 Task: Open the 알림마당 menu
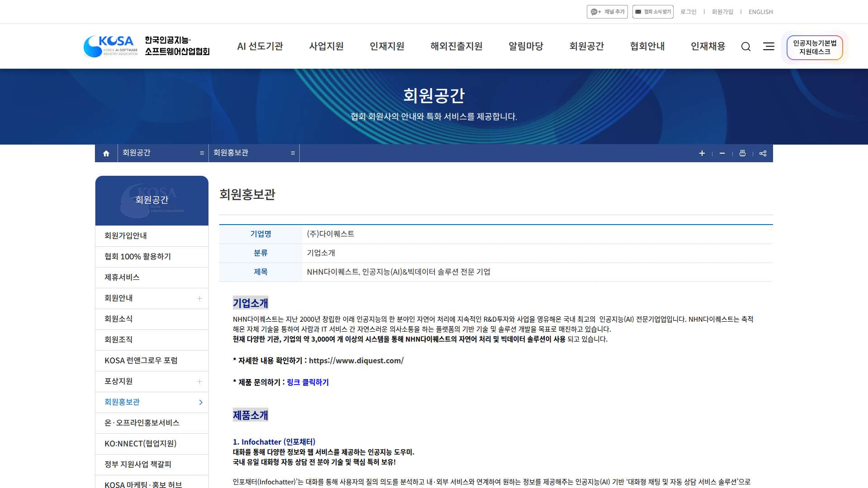pos(526,46)
